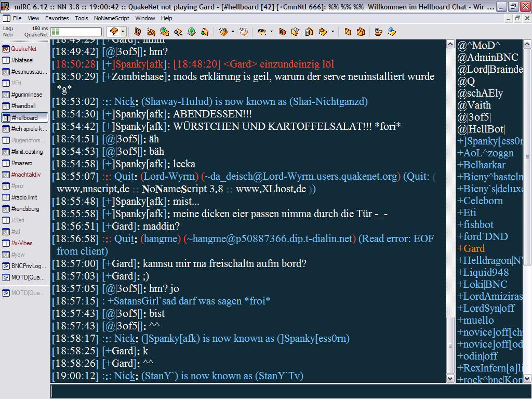532x399 pixels.
Task: Switch to the QuakeNet status window
Action: point(24,49)
